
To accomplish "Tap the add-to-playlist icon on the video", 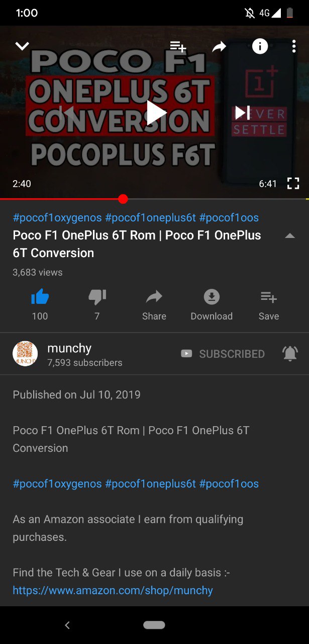I will 178,46.
